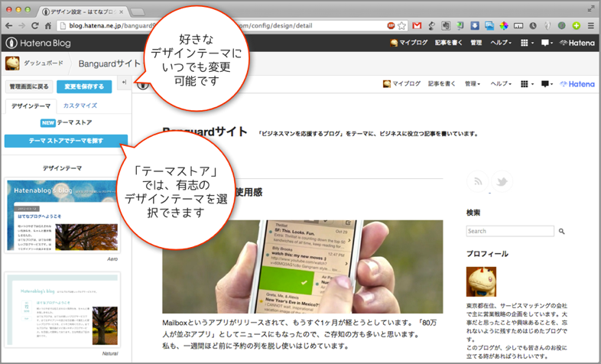Image resolution: width=601 pixels, height=364 pixels.
Task: Open a new browser tab
Action: coord(137,12)
